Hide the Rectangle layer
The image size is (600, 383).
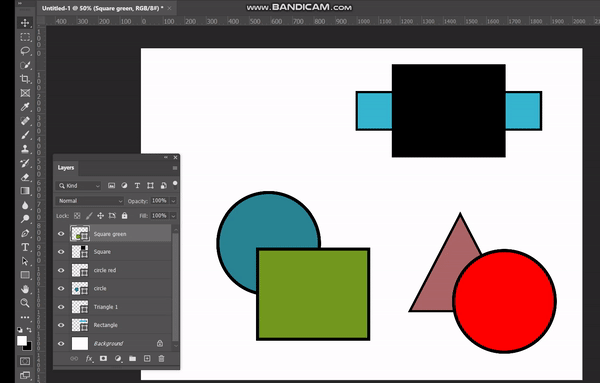click(x=61, y=325)
